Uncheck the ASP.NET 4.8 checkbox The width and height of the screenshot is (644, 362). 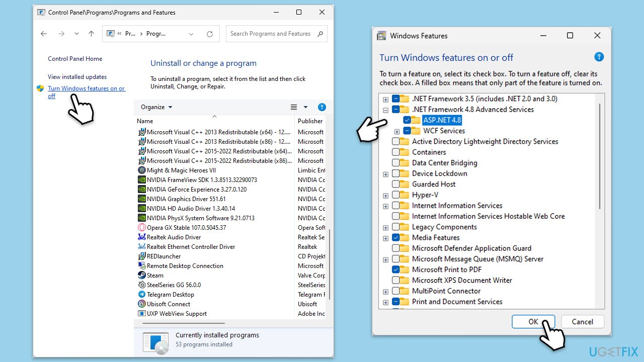(407, 120)
